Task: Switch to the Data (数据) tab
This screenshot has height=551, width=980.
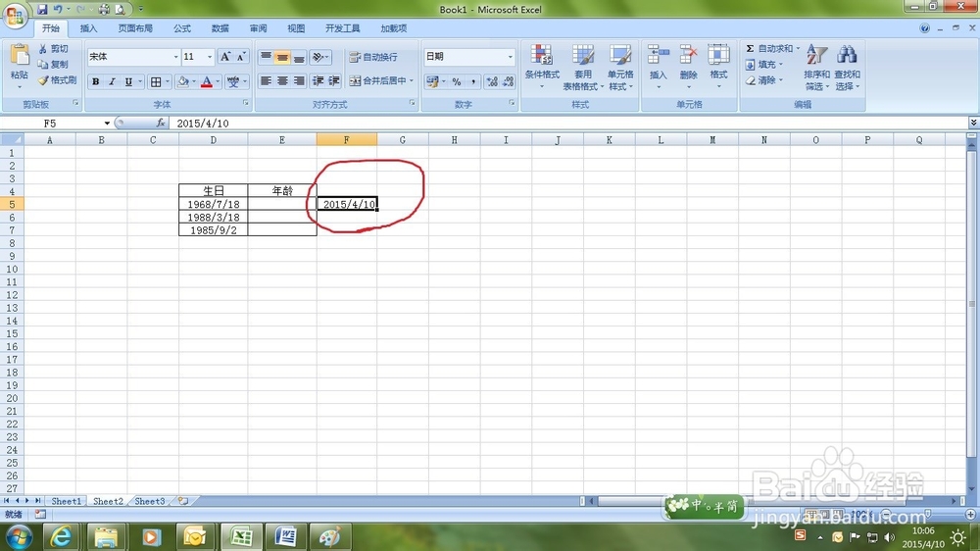Action: click(x=220, y=28)
